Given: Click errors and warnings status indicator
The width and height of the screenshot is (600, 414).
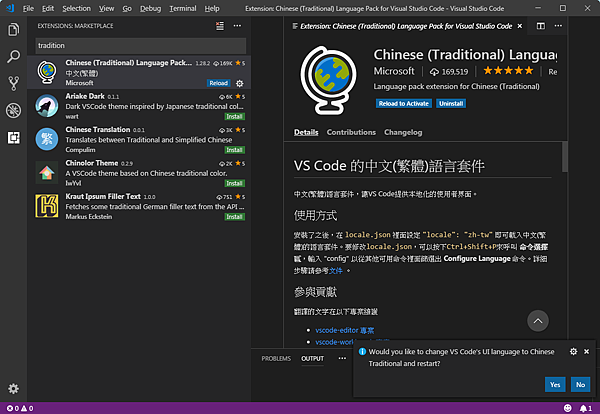Looking at the screenshot, I should [20, 408].
